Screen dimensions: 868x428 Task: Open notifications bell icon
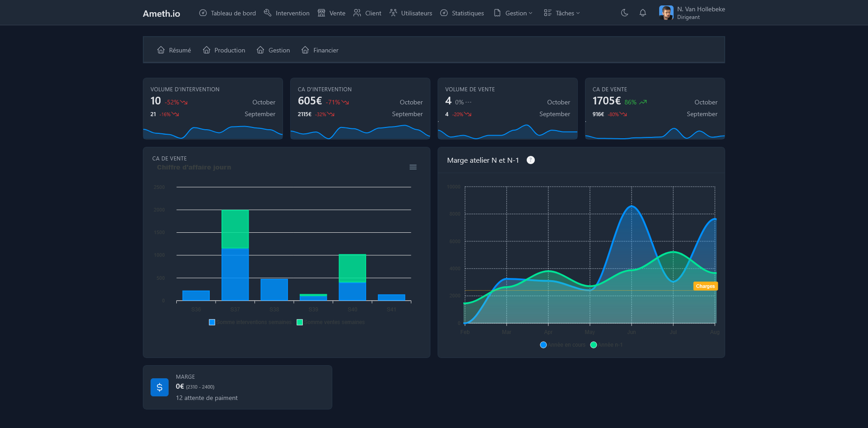tap(642, 13)
